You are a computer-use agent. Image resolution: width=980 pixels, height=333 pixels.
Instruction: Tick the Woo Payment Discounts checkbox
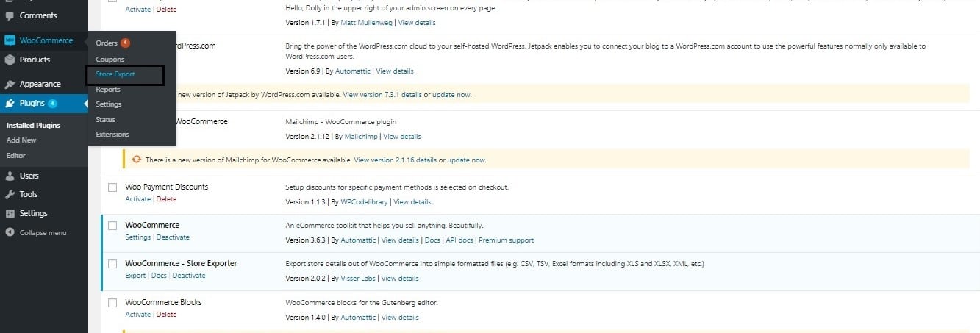(112, 187)
